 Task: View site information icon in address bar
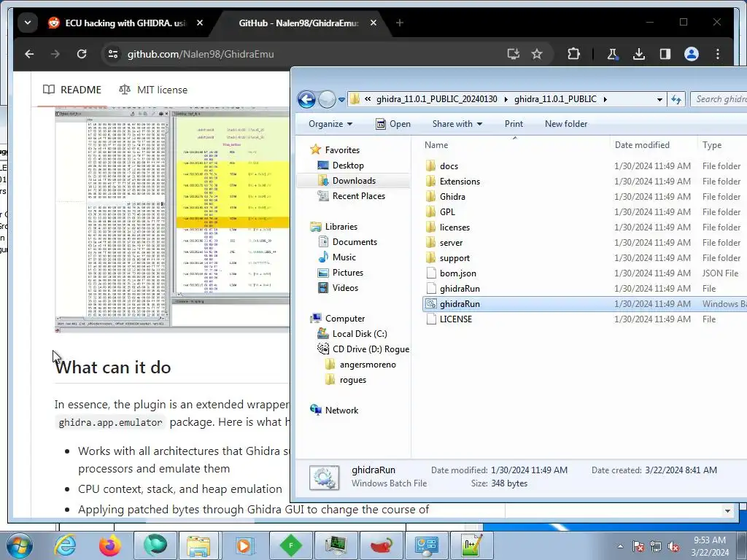pyautogui.click(x=113, y=54)
